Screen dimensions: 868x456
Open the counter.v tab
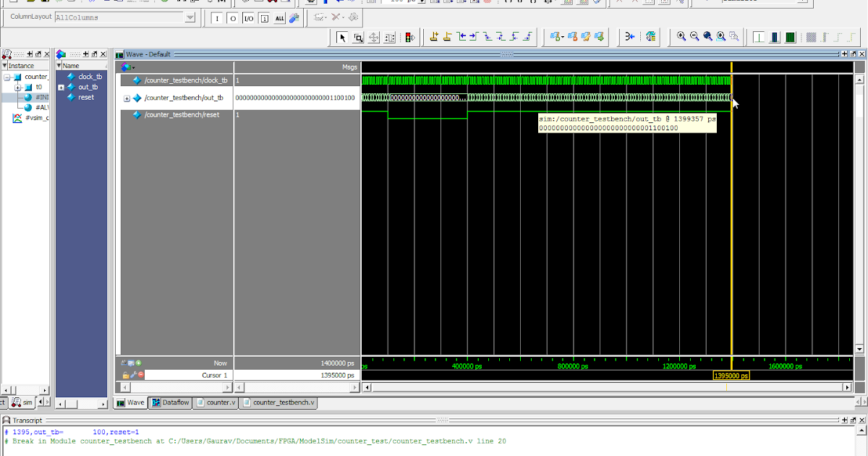click(x=214, y=402)
